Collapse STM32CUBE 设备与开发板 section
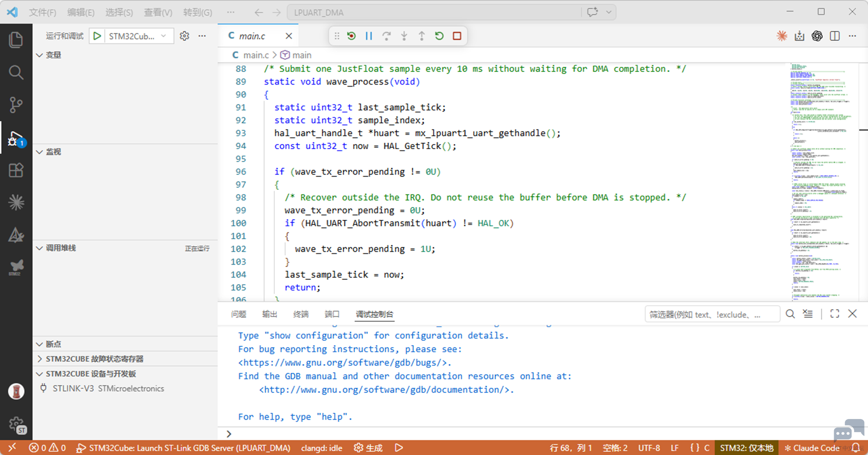 coord(39,374)
